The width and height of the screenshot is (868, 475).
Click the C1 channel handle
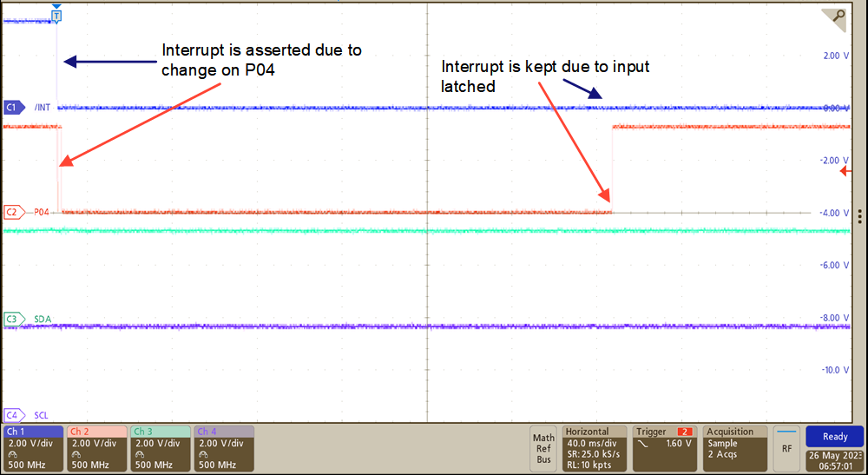12,107
